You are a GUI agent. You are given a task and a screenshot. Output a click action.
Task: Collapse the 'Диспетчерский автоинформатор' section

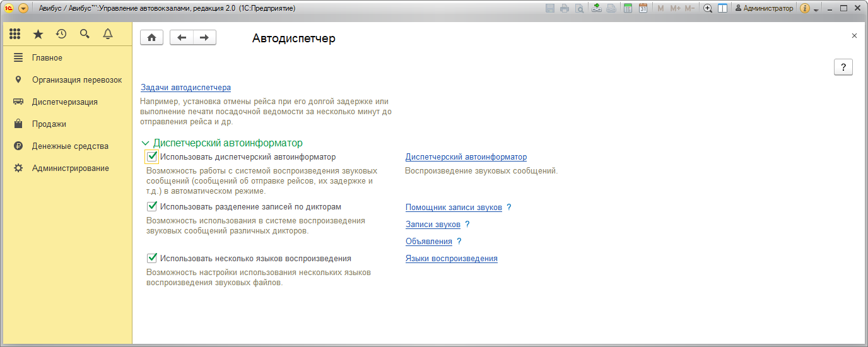(x=146, y=144)
